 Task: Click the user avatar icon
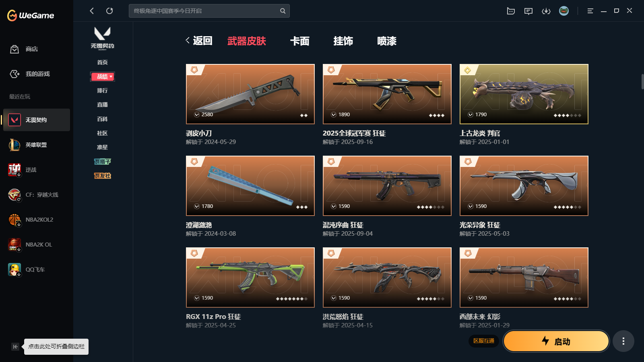point(564,11)
